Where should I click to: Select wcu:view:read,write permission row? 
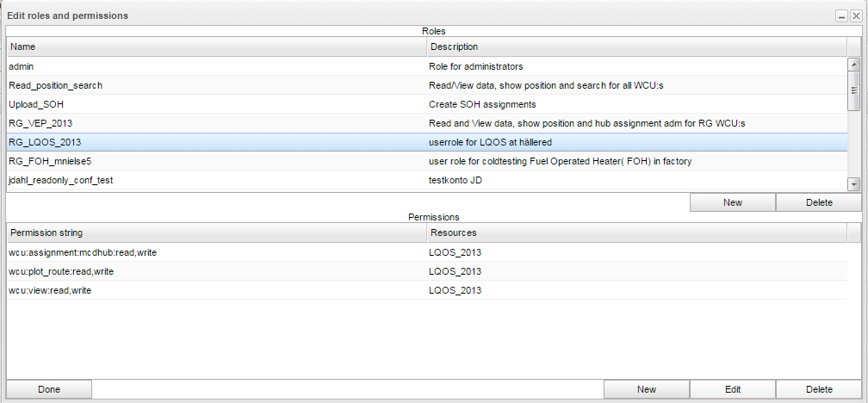click(x=215, y=290)
